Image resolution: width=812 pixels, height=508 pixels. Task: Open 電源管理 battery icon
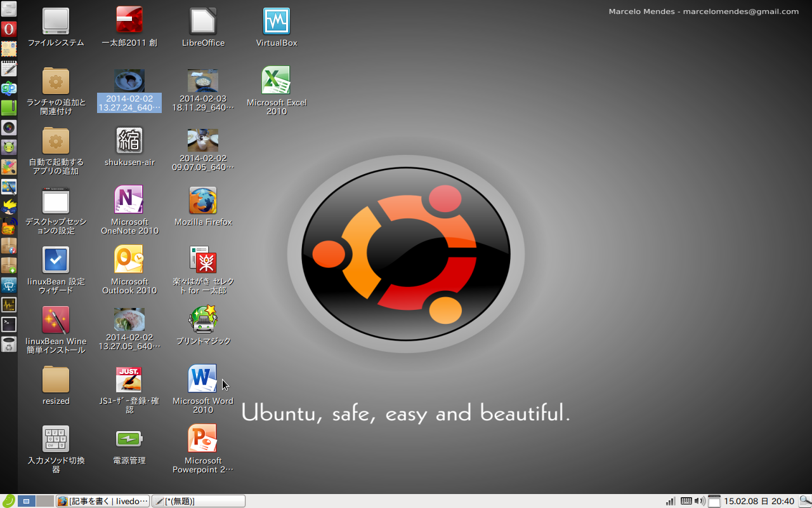pos(129,439)
